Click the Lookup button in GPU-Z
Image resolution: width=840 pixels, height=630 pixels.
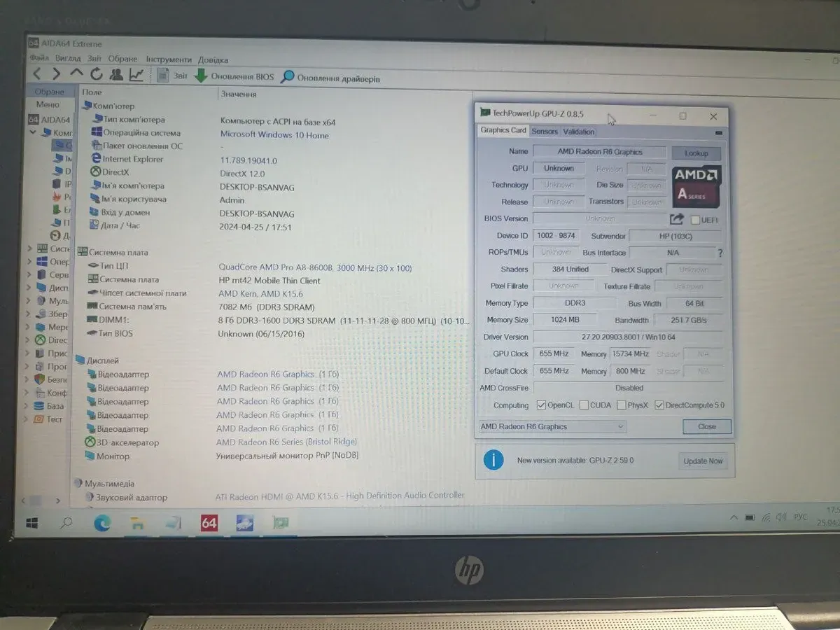696,153
